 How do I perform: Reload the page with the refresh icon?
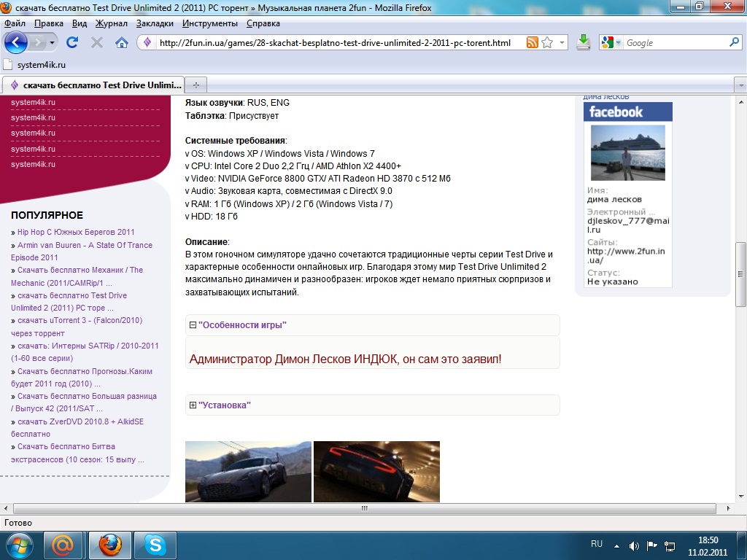(72, 42)
